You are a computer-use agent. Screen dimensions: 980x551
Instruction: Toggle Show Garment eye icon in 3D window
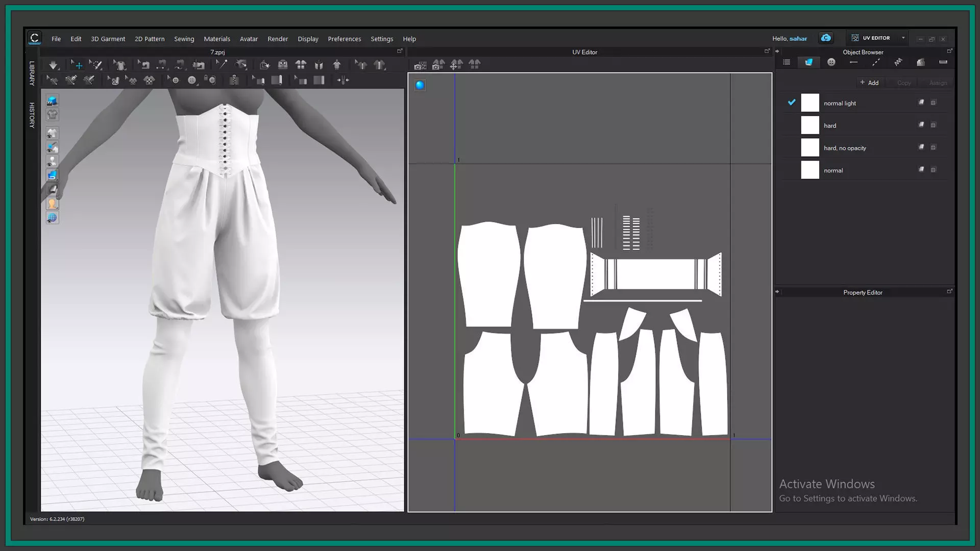pyautogui.click(x=52, y=133)
